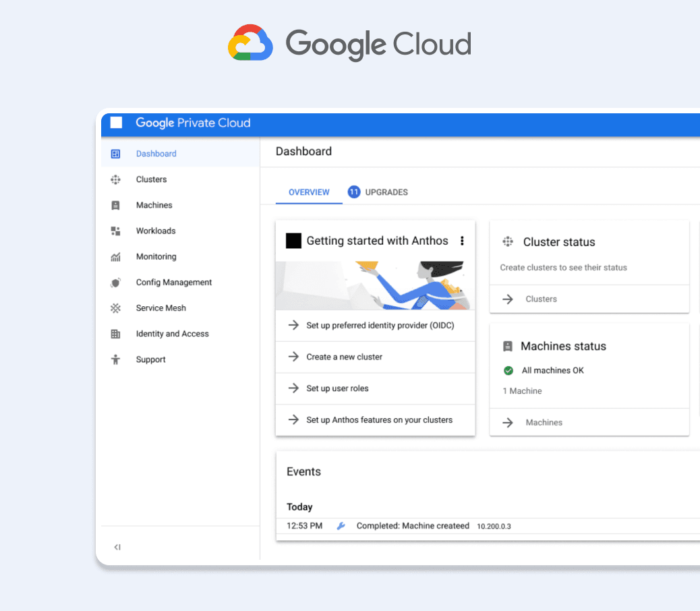Click the 10.200.0.3 address in Events
700x611 pixels.
point(494,526)
